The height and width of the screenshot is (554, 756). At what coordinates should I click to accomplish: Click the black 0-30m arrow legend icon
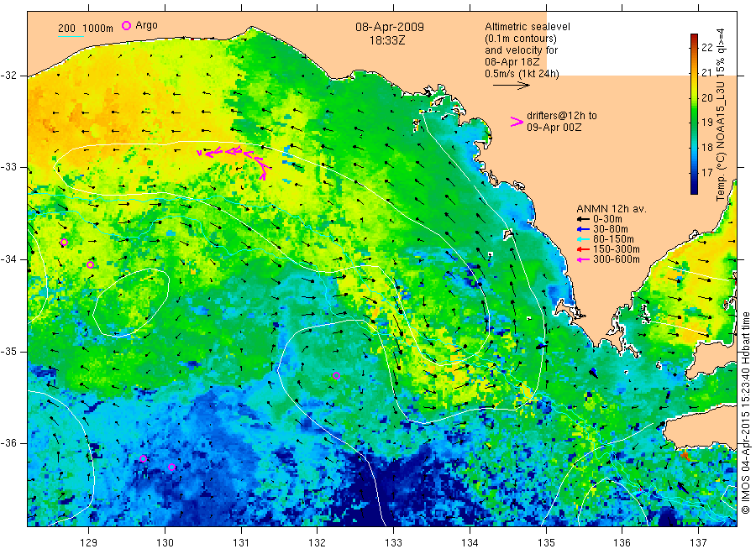tap(584, 219)
